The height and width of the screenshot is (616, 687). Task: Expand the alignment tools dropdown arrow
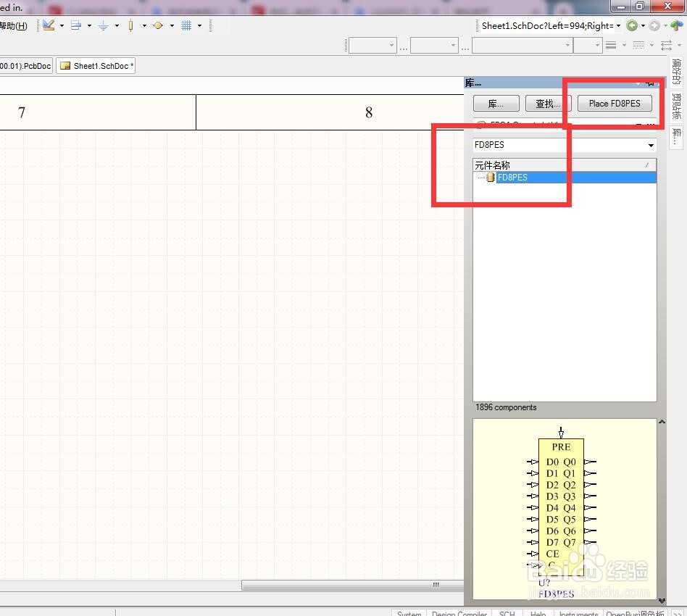pyautogui.click(x=89, y=26)
